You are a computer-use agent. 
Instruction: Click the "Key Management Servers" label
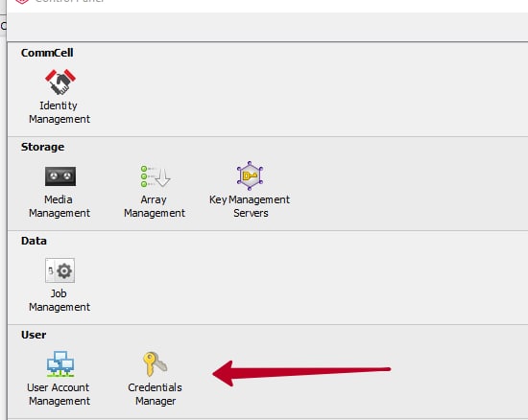coord(250,206)
